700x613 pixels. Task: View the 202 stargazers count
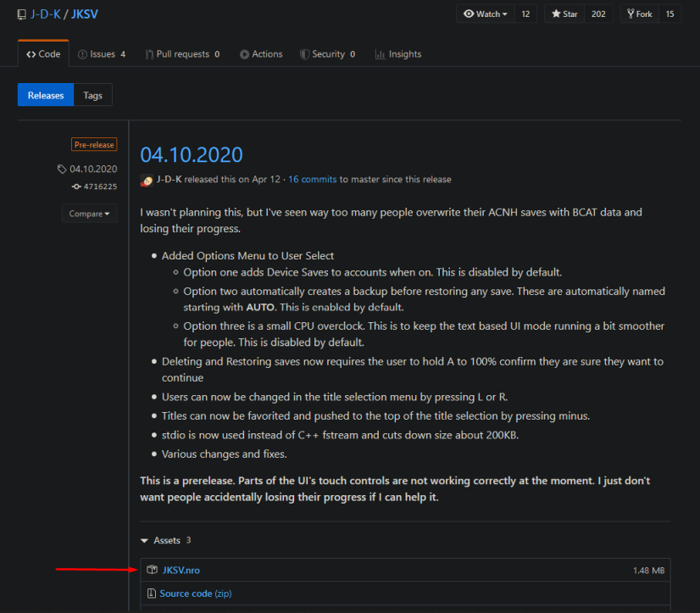[598, 14]
